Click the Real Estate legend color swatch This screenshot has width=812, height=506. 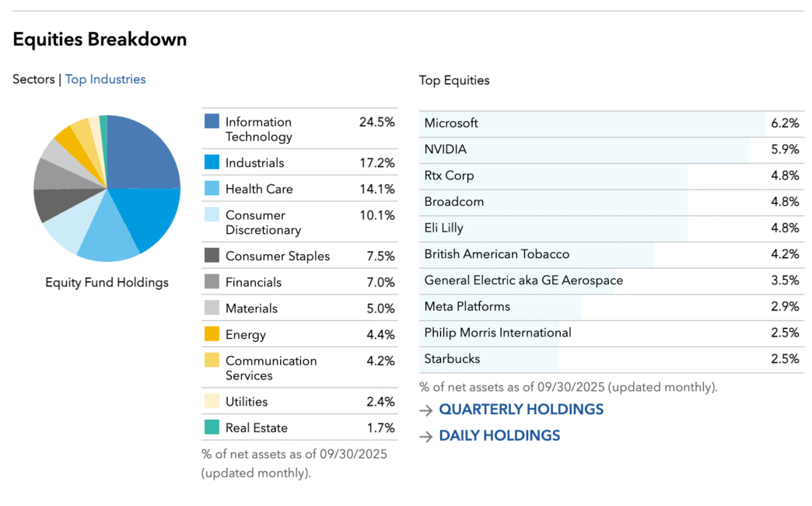click(x=212, y=427)
